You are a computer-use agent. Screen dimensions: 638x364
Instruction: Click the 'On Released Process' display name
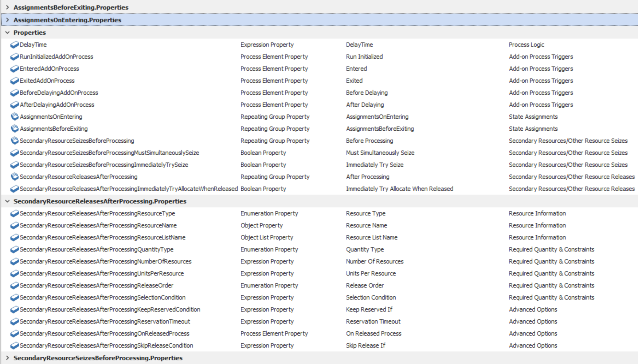pos(373,334)
